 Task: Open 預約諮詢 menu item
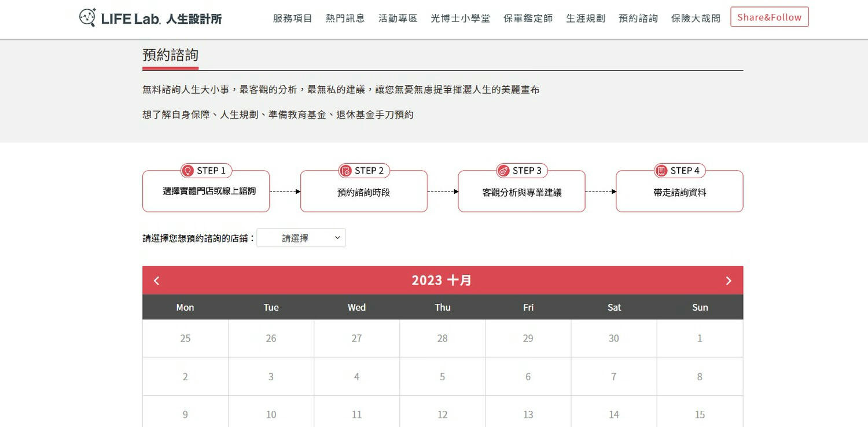638,18
